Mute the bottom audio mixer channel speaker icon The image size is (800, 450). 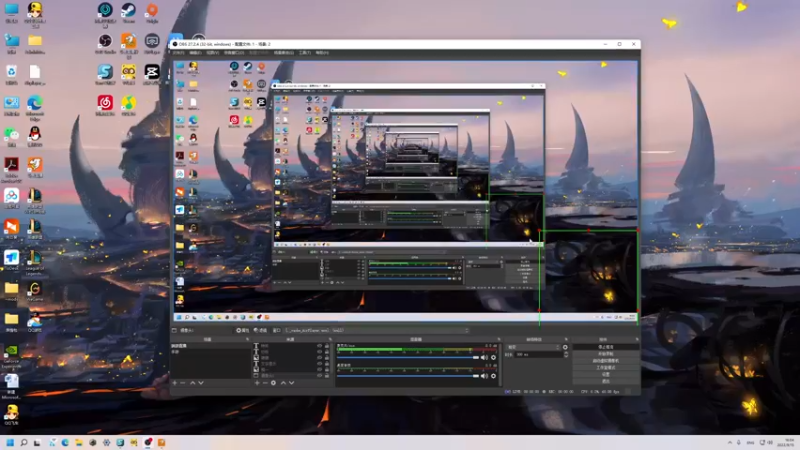pos(484,376)
